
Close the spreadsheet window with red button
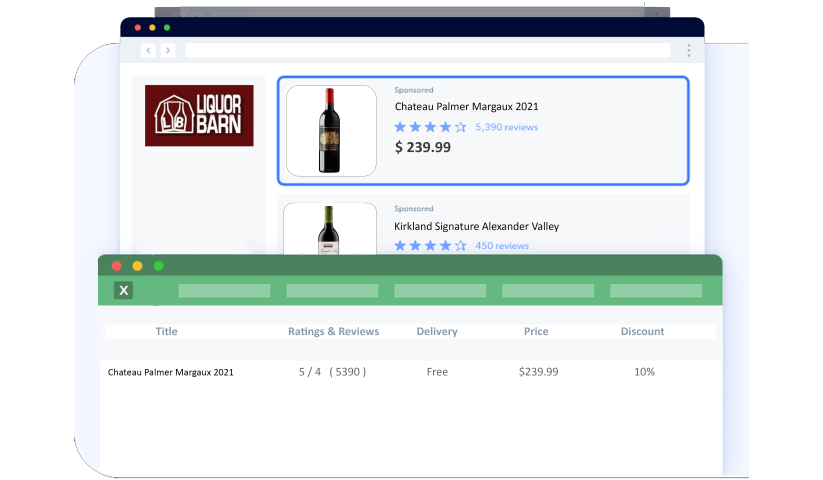[117, 266]
